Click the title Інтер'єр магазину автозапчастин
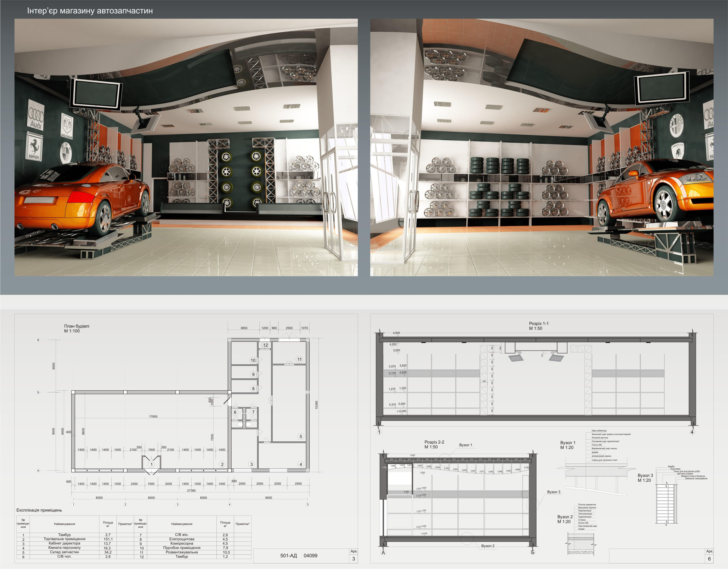728x569 pixels. (x=90, y=11)
